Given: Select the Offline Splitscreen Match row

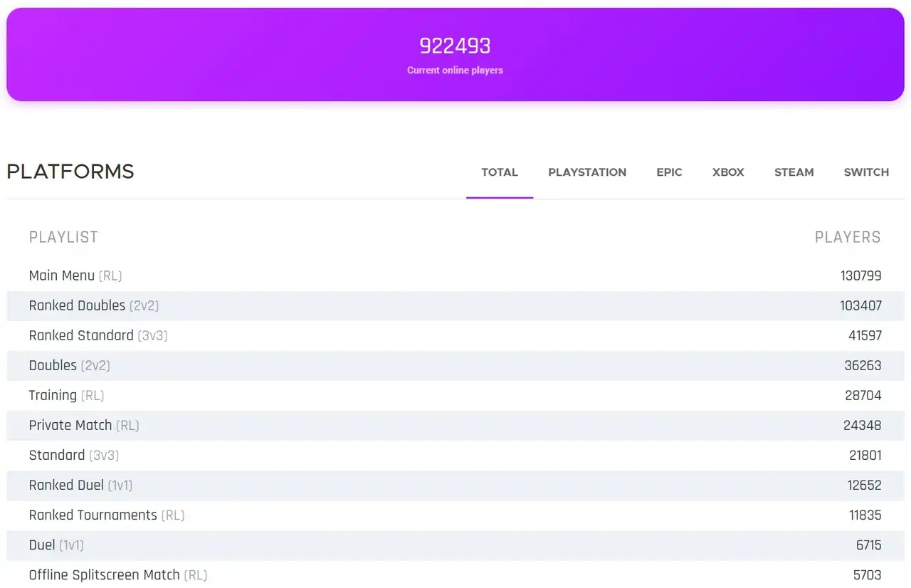Looking at the screenshot, I should pyautogui.click(x=455, y=574).
